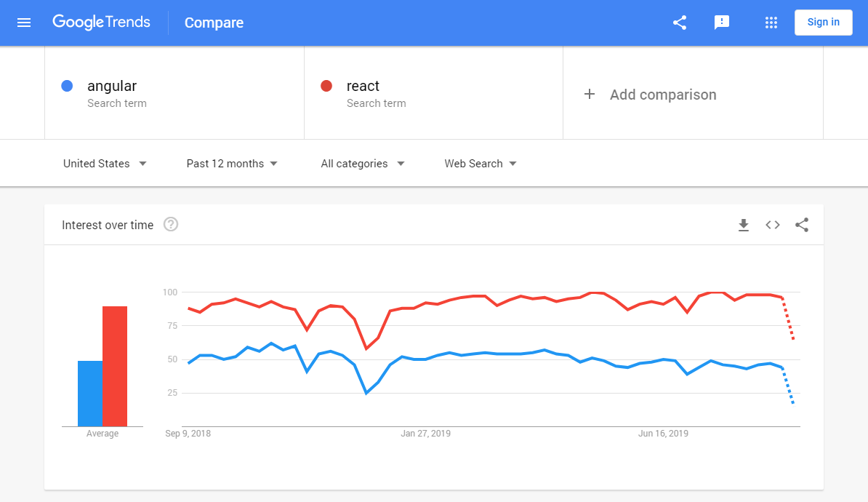Show help for Interest over time

click(171, 225)
